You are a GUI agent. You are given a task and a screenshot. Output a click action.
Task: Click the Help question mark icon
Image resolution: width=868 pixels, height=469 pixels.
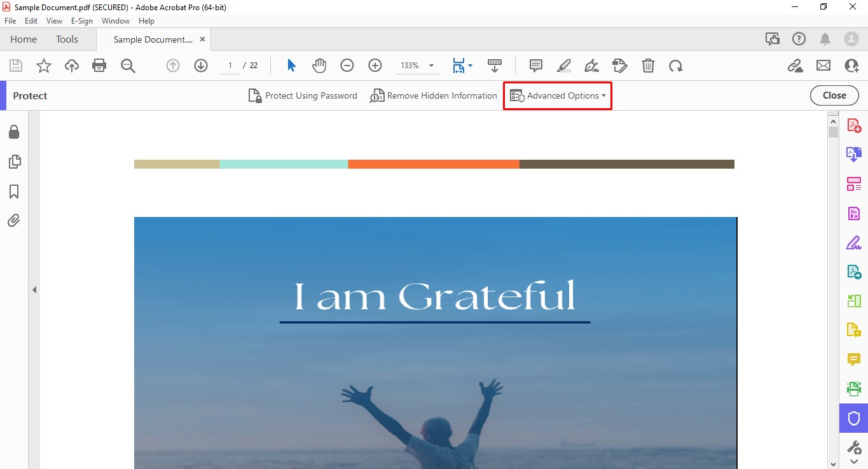799,39
